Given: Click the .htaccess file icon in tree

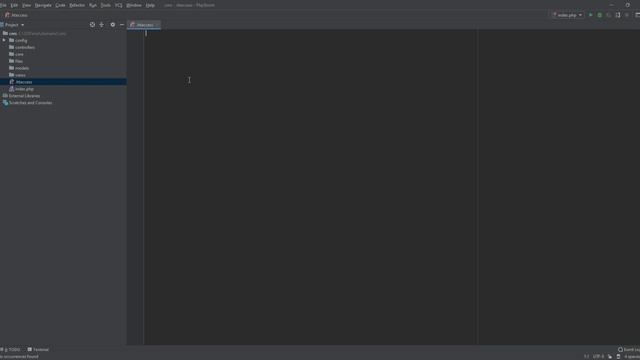Looking at the screenshot, I should pos(11,82).
